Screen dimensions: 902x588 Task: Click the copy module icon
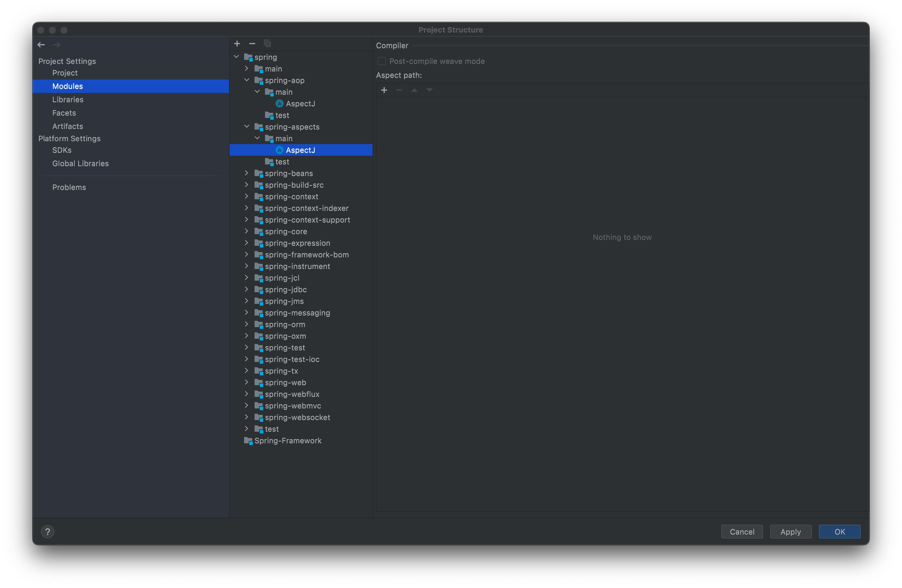(267, 44)
